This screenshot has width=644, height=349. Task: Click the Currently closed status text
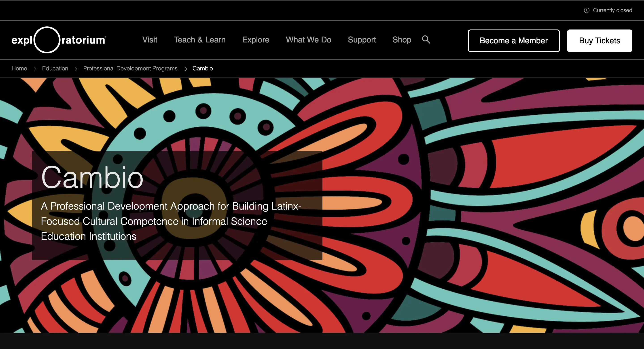pyautogui.click(x=612, y=10)
